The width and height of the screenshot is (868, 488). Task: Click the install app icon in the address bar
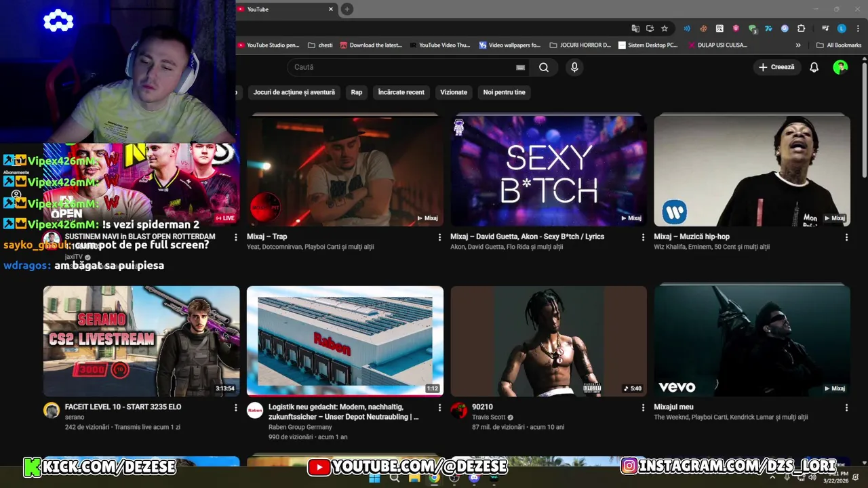click(650, 28)
